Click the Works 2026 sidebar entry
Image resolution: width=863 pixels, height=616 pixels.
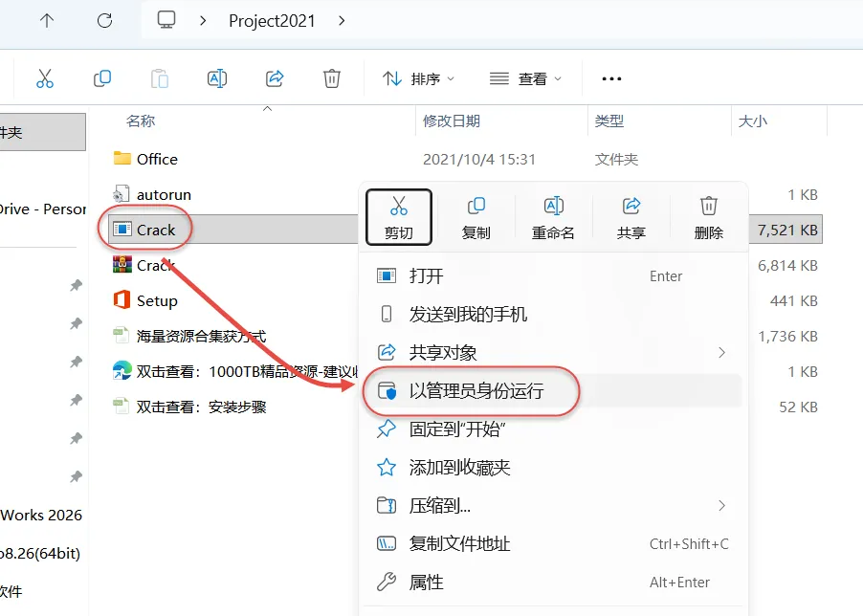pyautogui.click(x=41, y=516)
